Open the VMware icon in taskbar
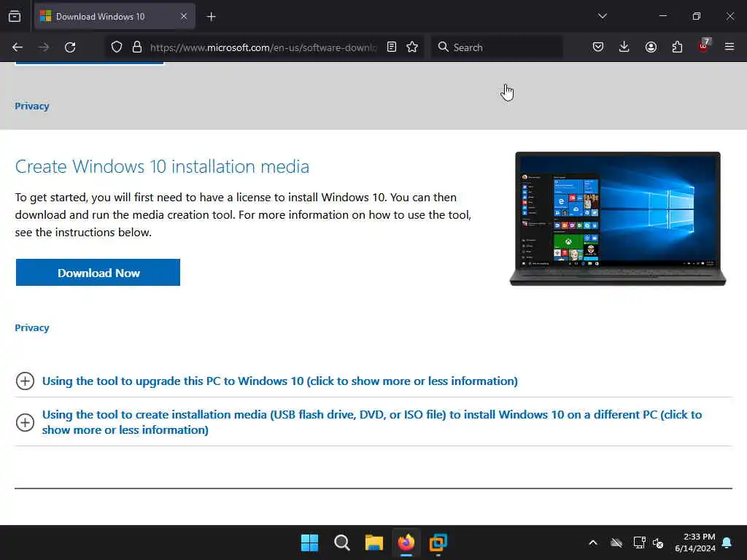Screen dimensions: 747x560 (x=438, y=542)
